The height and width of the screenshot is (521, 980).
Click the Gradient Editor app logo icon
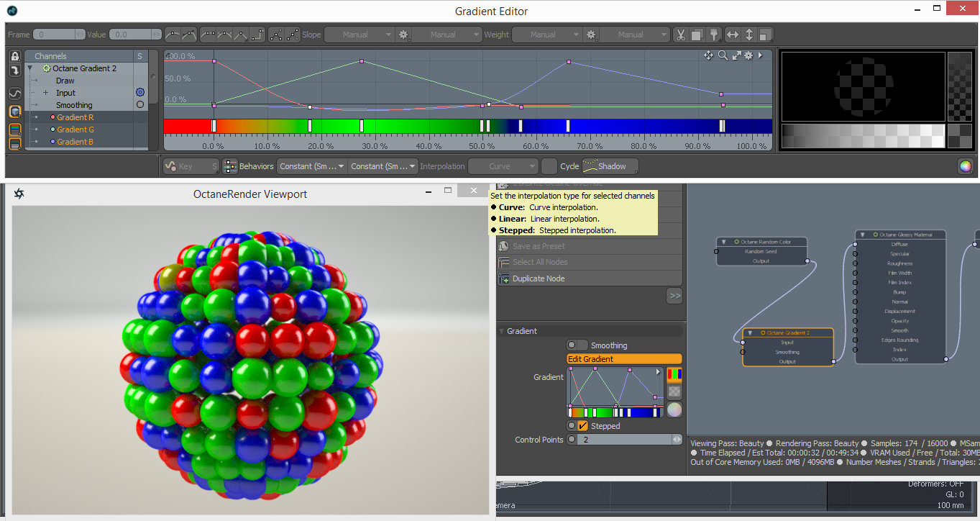[13, 11]
